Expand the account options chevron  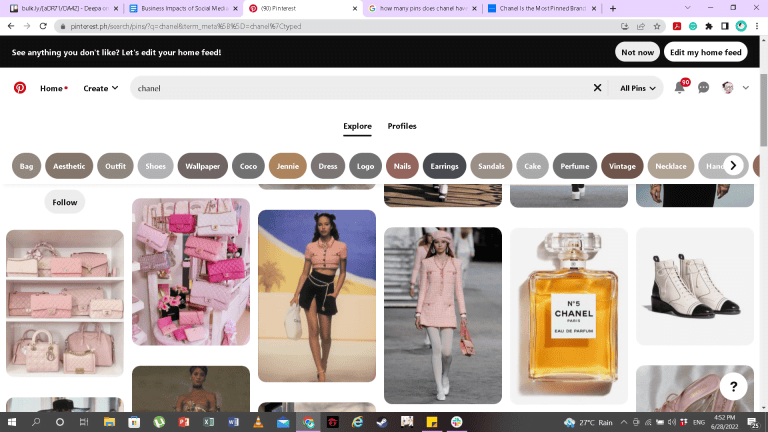point(745,88)
